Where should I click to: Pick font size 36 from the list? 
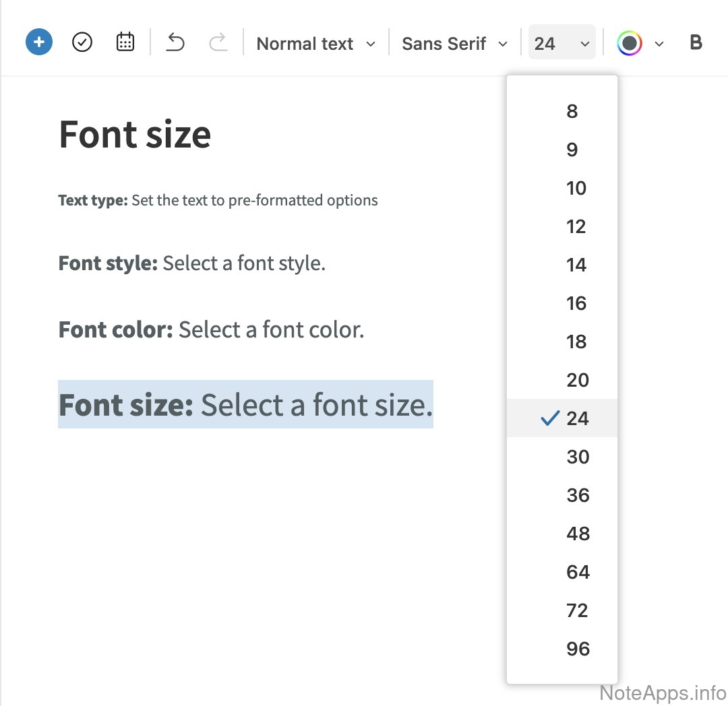[578, 495]
